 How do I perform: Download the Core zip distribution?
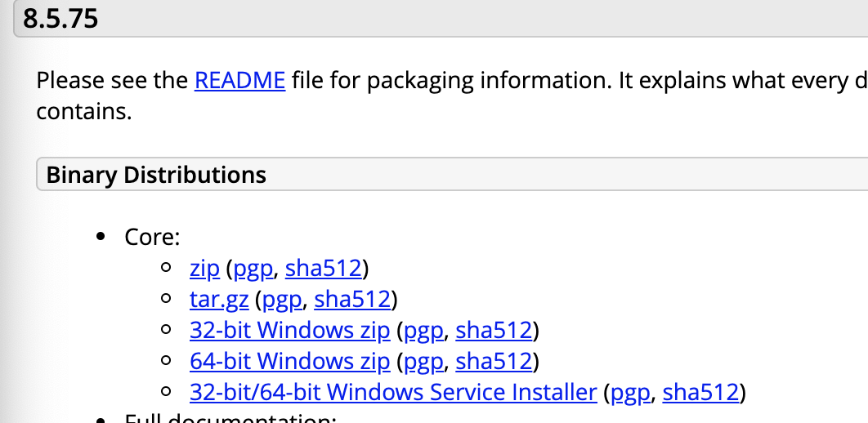pyautogui.click(x=205, y=268)
